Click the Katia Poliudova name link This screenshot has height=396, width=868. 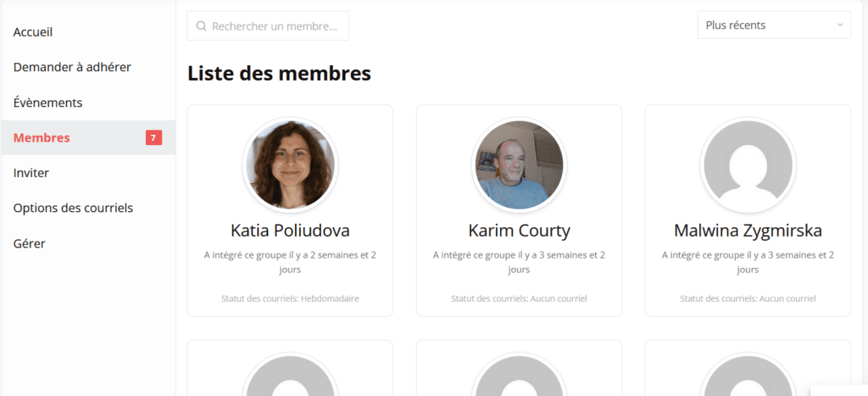(x=290, y=231)
